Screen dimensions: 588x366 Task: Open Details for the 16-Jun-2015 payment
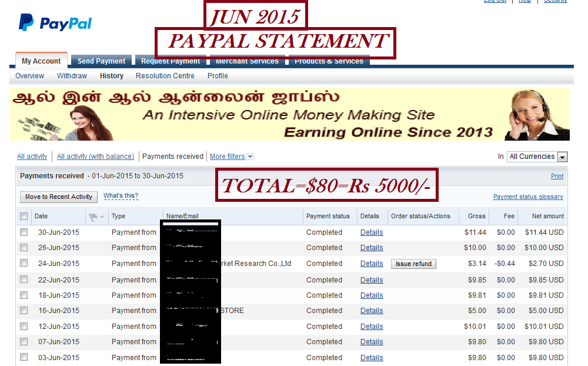pyautogui.click(x=372, y=311)
